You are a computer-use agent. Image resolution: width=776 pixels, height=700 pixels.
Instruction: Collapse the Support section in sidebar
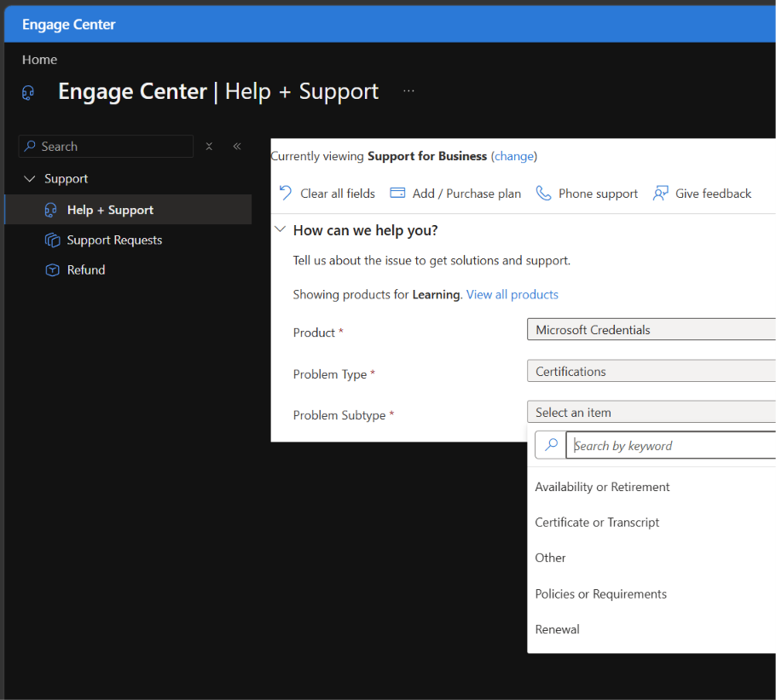pos(30,178)
